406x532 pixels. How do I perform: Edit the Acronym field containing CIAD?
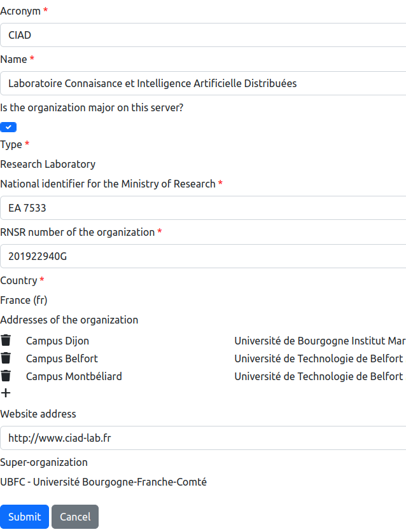[203, 35]
